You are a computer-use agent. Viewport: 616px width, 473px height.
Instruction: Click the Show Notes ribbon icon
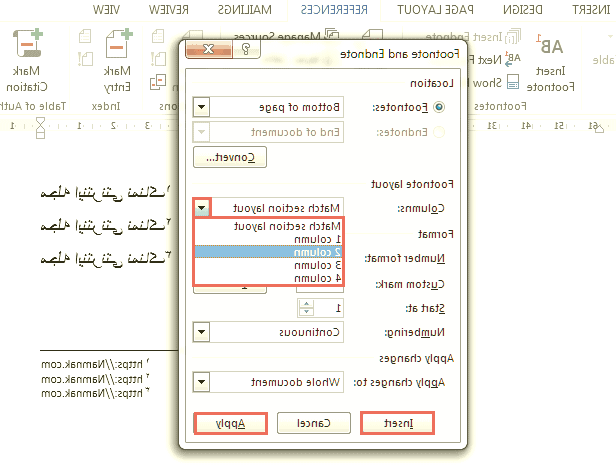pyautogui.click(x=513, y=82)
